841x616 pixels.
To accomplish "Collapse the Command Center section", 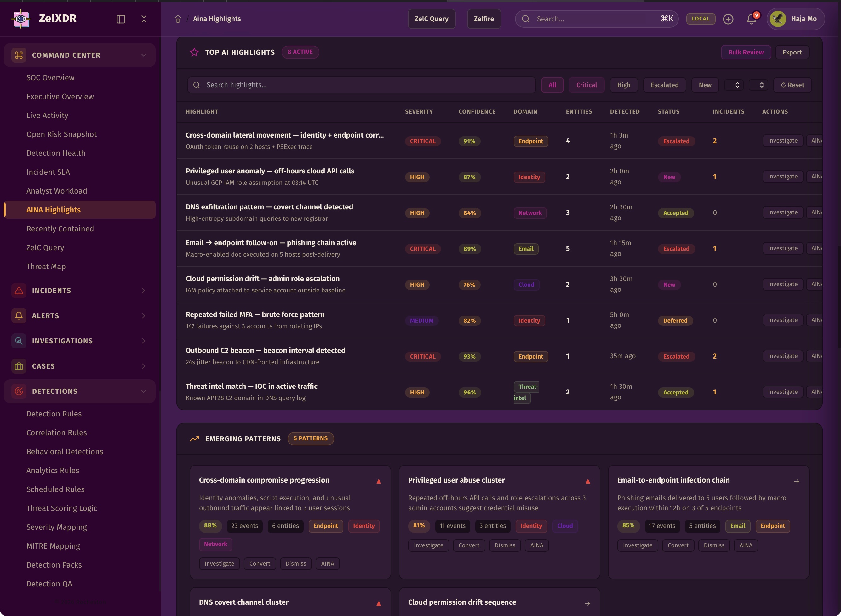I will tap(144, 55).
